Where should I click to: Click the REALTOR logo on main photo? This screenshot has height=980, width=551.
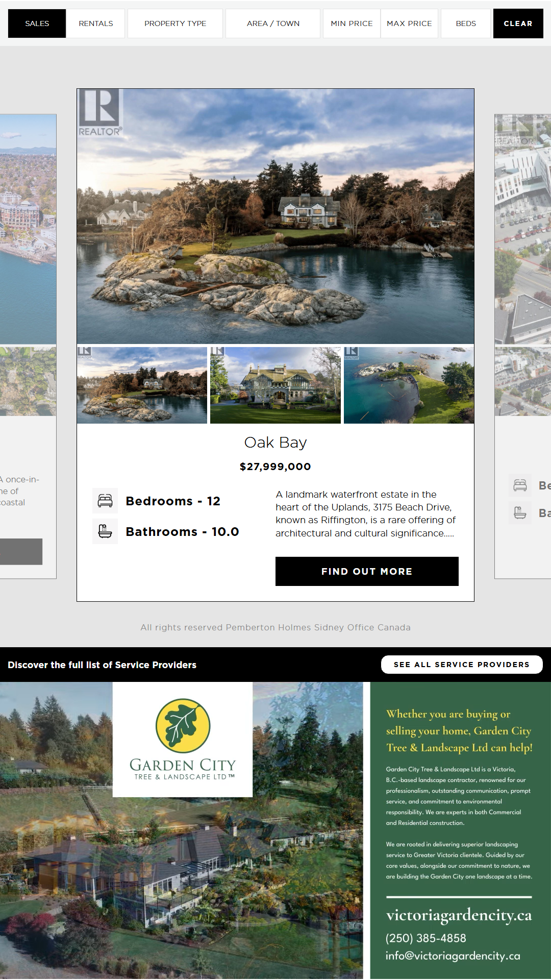(100, 113)
